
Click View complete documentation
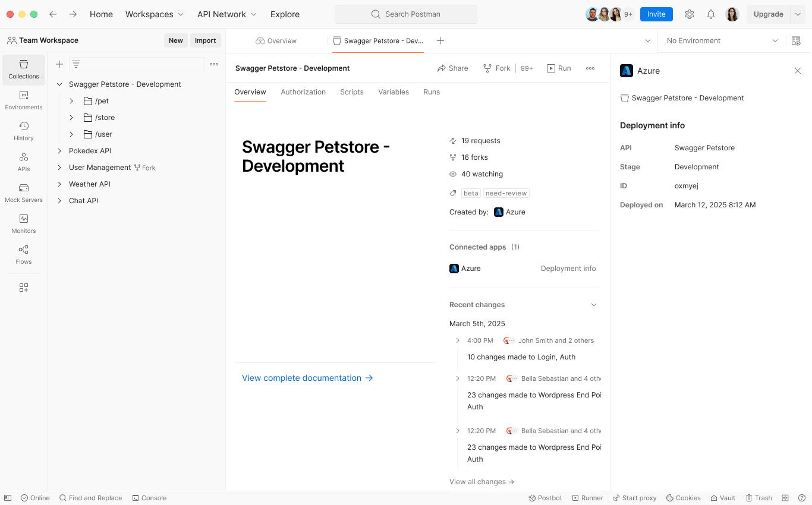(301, 378)
